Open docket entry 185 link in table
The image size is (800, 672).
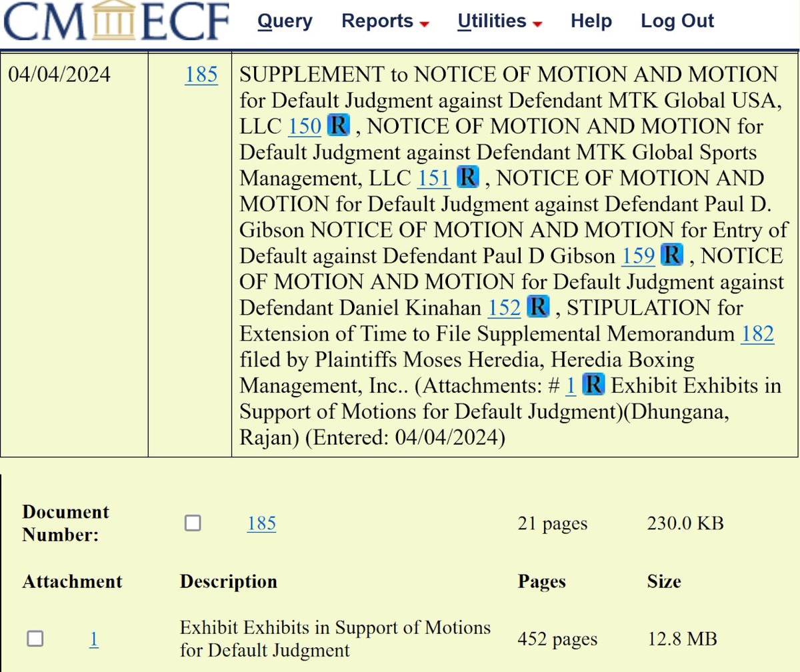[x=201, y=75]
